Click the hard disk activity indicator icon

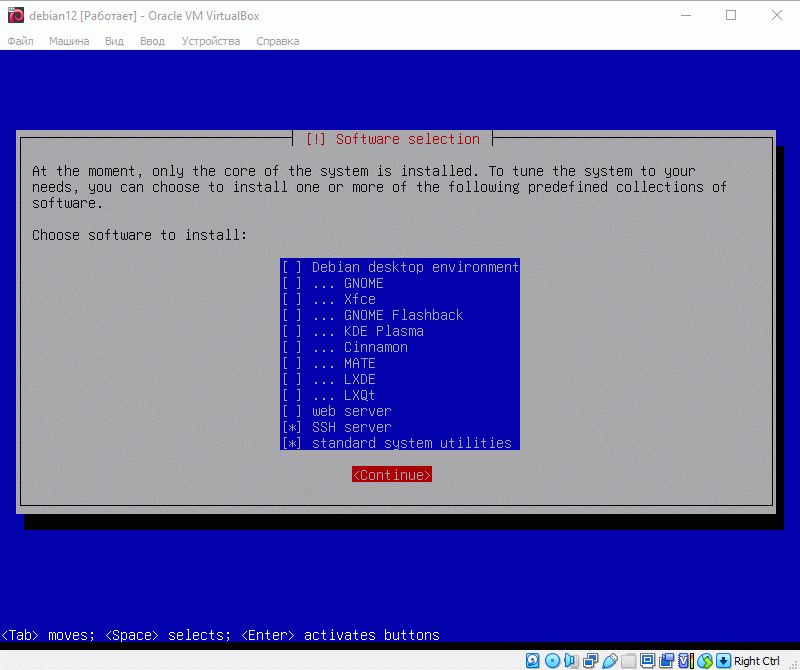tap(533, 661)
